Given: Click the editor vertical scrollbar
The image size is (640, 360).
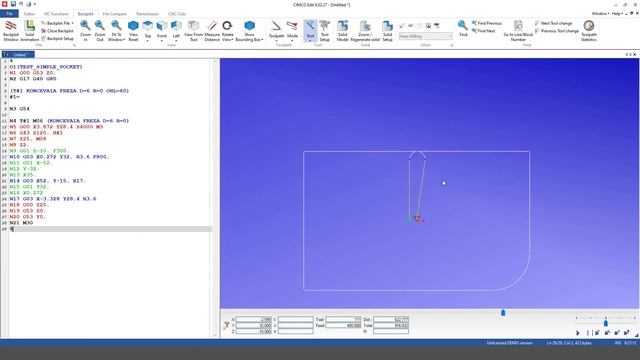Looking at the screenshot, I should tap(216, 198).
